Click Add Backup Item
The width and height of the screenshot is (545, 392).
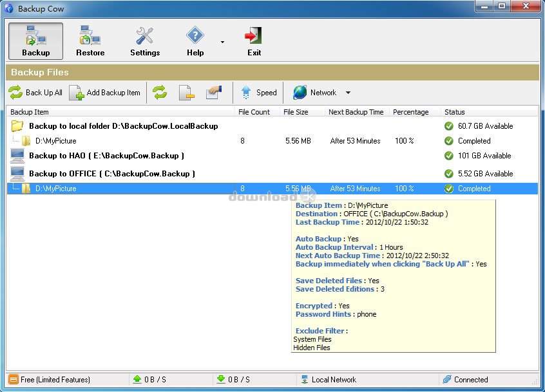105,93
